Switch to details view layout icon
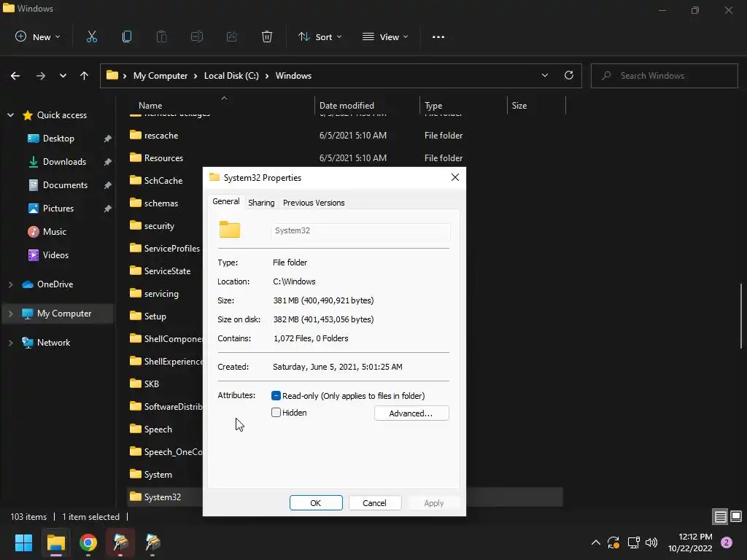Viewport: 747px width, 560px height. 720,517
